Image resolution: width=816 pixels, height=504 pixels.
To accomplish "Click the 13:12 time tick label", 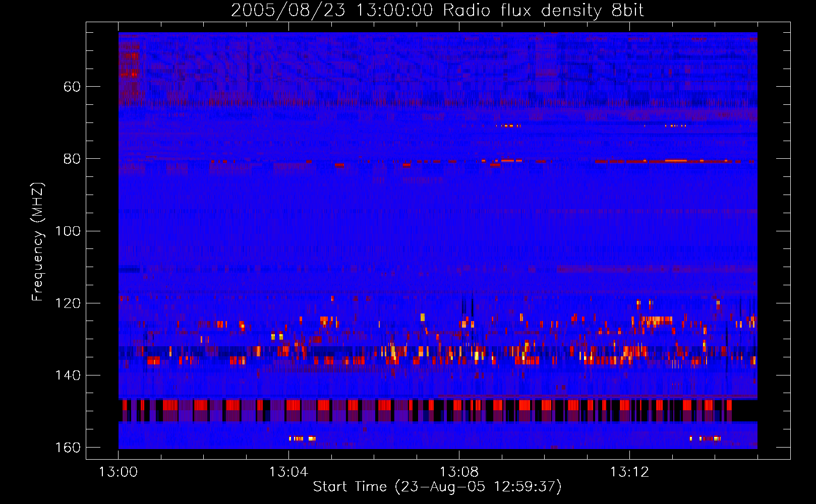I will 629,472.
